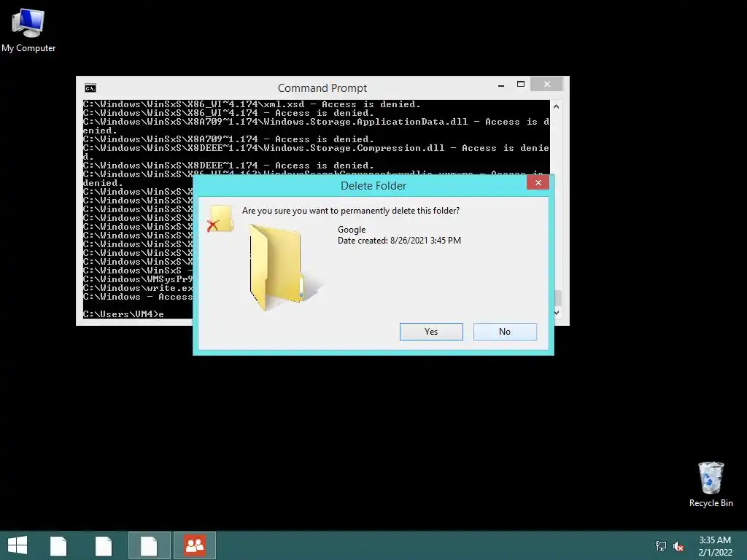Open the muted volume tray icon
The height and width of the screenshot is (560, 747).
click(678, 546)
